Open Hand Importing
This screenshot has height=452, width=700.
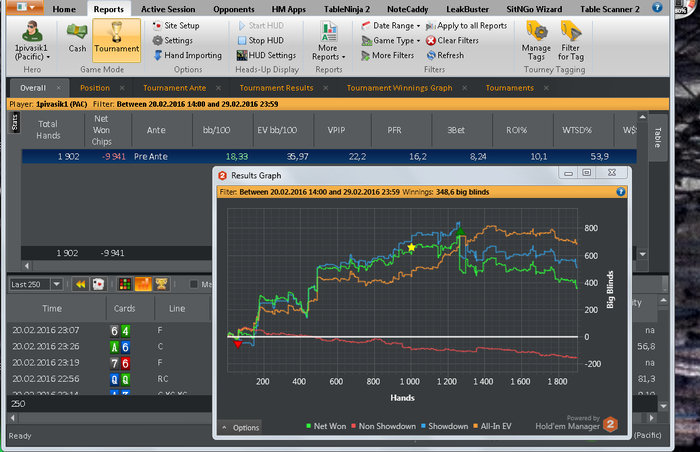click(188, 55)
